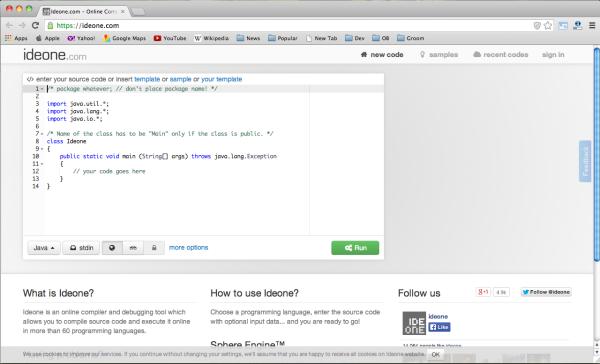The width and height of the screenshot is (600, 364).
Task: Open the Apple bookmark
Action: point(47,38)
